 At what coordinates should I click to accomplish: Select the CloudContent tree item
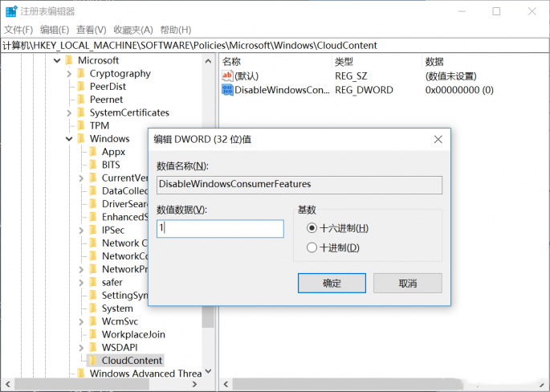tap(132, 361)
